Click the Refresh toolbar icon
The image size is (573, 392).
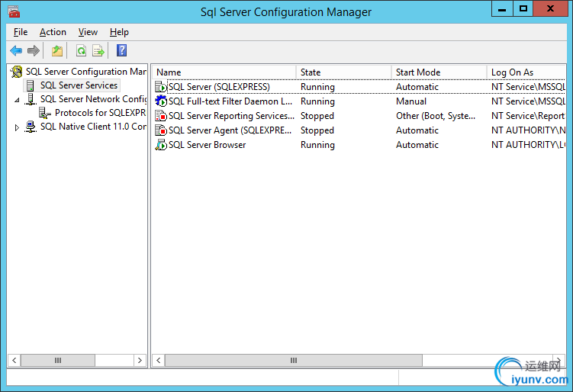81,50
